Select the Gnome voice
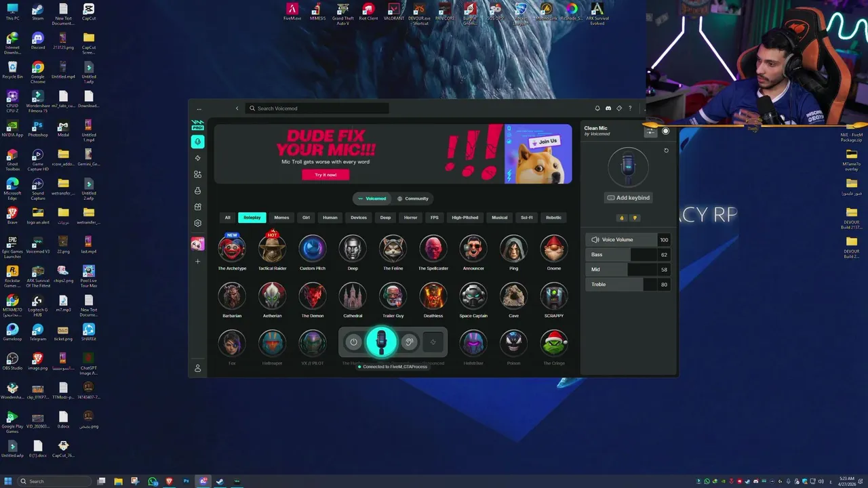 (x=554, y=252)
